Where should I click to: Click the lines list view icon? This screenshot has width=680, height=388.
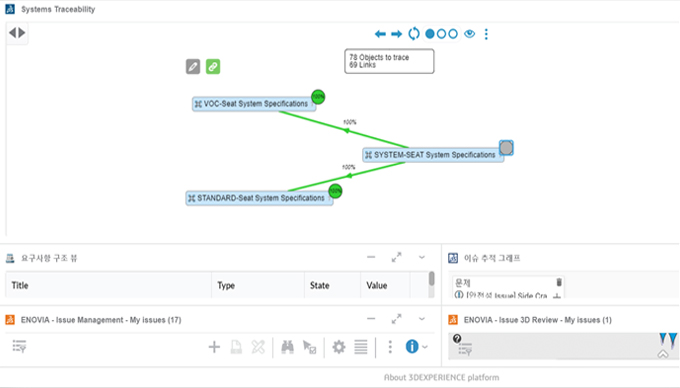pyautogui.click(x=360, y=347)
